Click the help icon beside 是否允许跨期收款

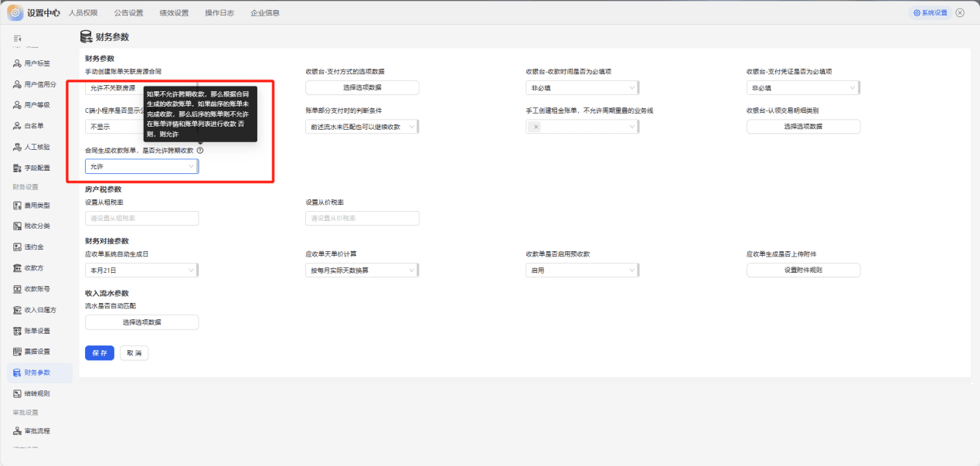pos(200,150)
